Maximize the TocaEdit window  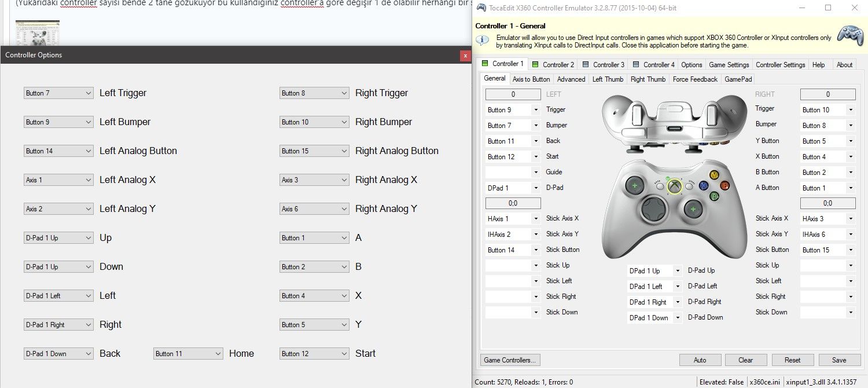pyautogui.click(x=828, y=8)
